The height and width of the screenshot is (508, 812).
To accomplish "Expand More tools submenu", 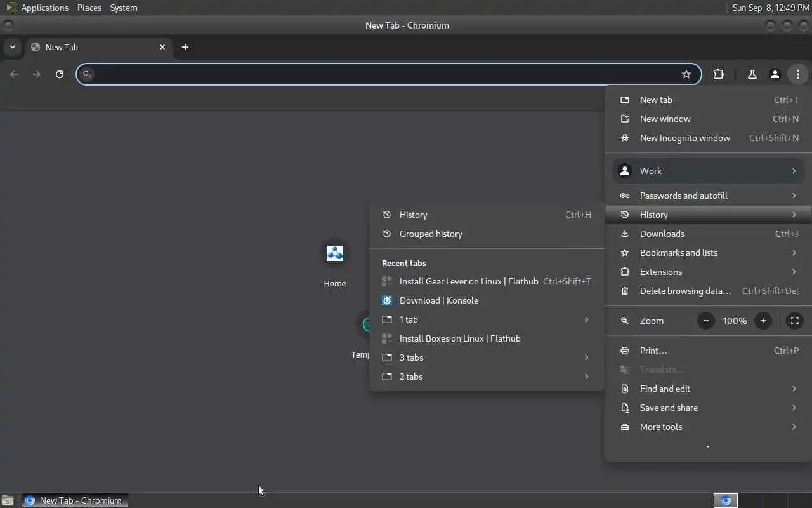I will (x=708, y=427).
